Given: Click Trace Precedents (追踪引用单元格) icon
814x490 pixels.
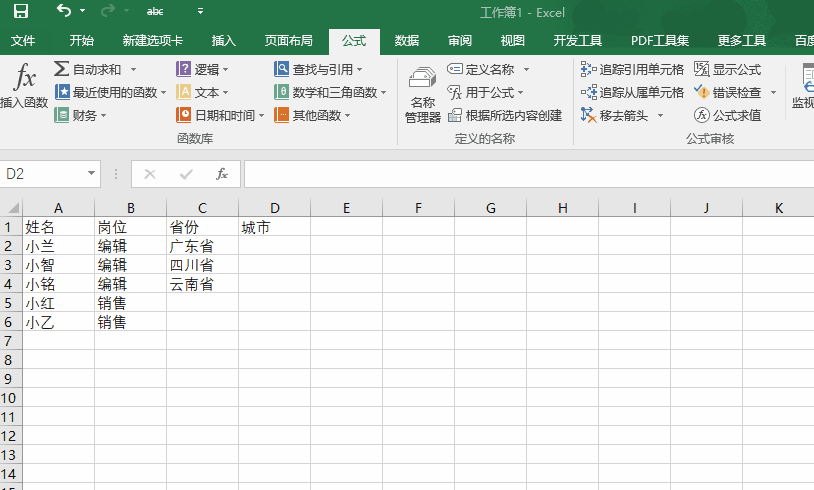Looking at the screenshot, I should tap(588, 69).
